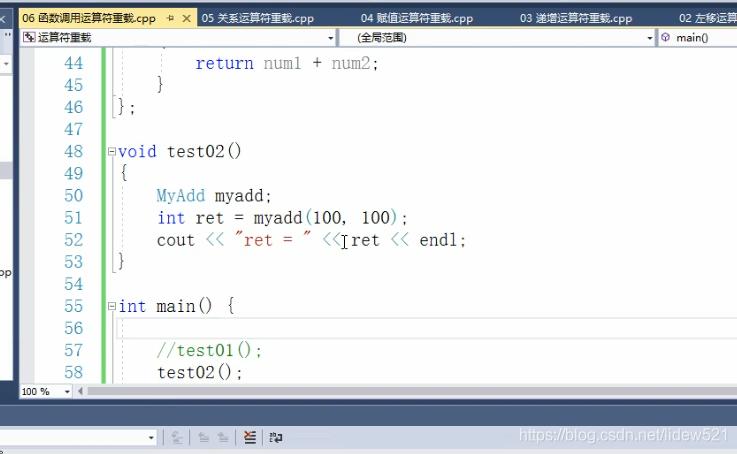Click 'endl' on line 52
The image size is (737, 454).
click(x=438, y=240)
